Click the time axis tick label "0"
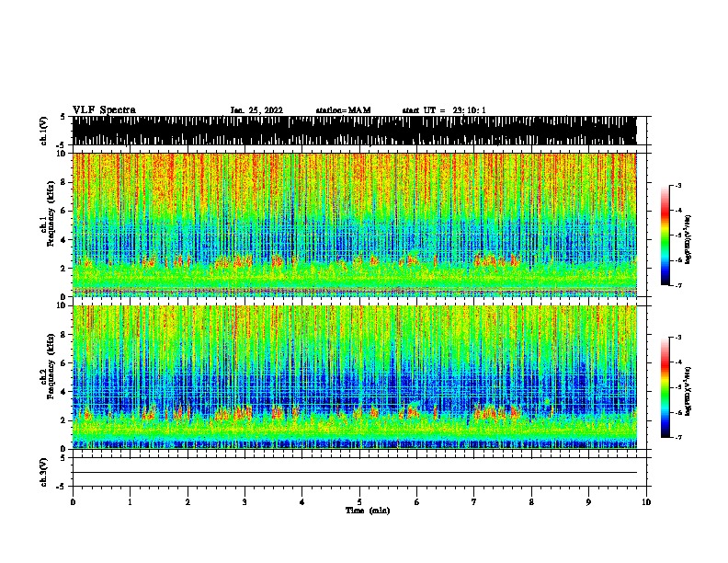This screenshot has width=728, height=563. coord(73,502)
